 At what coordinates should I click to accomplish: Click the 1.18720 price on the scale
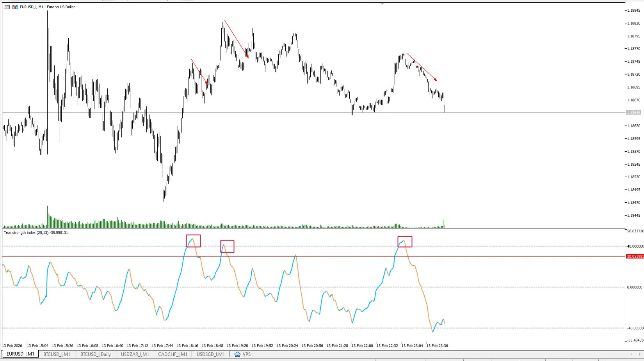click(633, 74)
